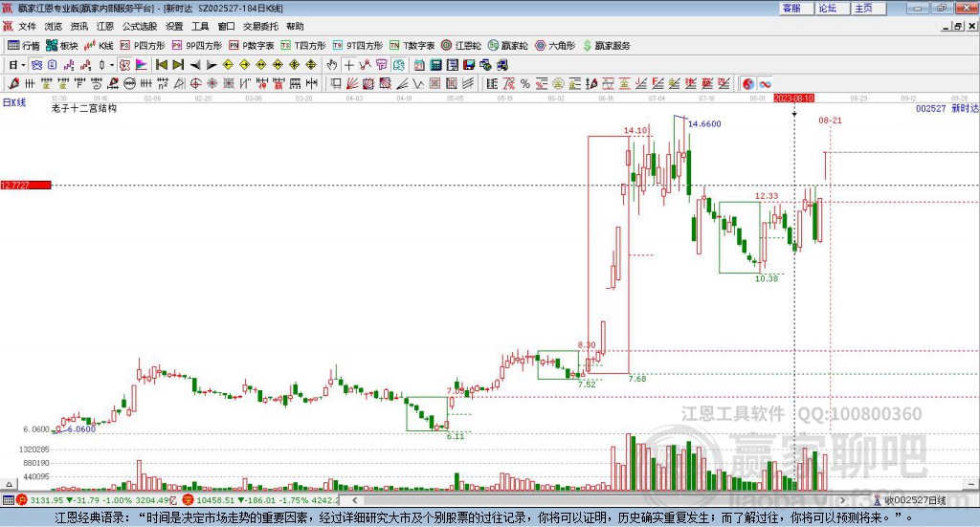Select the Gann fan lines tool
This screenshot has height=527, width=980.
pyautogui.click(x=352, y=83)
